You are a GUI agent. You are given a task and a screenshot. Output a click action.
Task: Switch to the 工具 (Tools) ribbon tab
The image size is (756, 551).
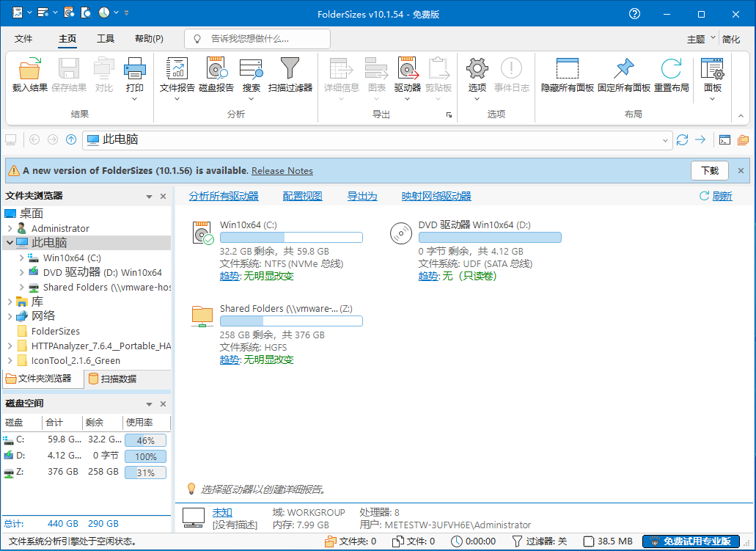tap(105, 39)
